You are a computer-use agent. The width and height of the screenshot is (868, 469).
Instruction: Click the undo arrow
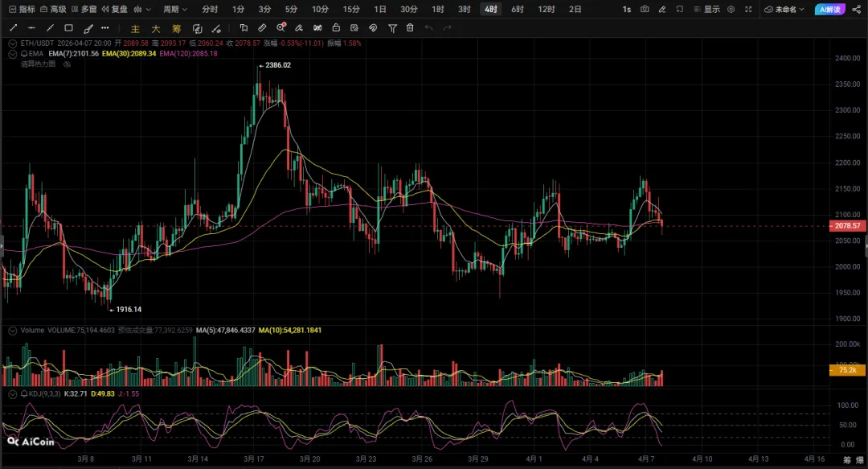pyautogui.click(x=428, y=27)
